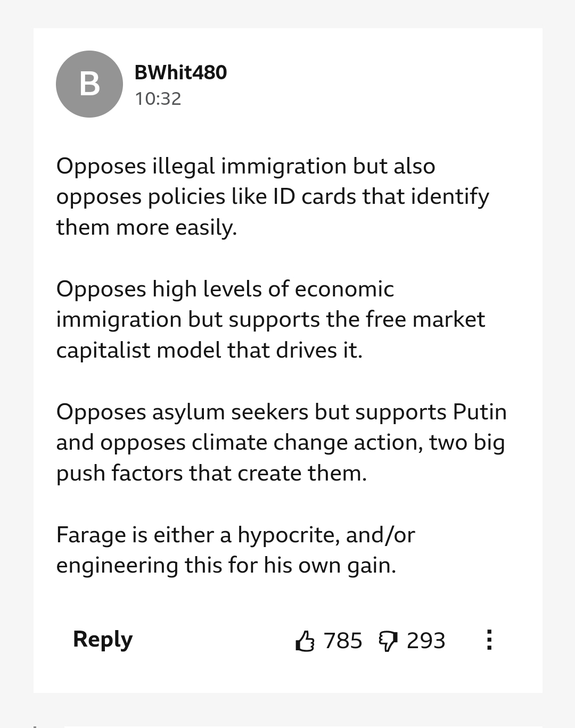Screen dimensions: 575x728
Task: Click the paragraph about illegal immigration
Action: tap(272, 196)
